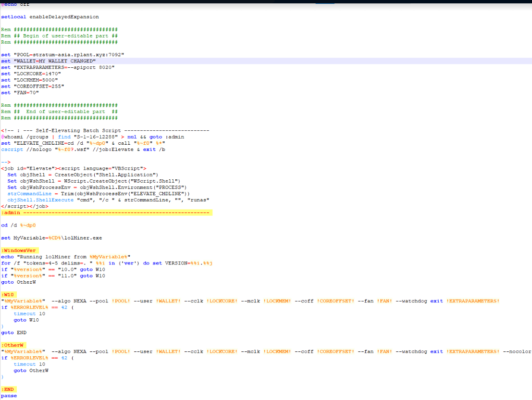532x400 pixels.
Task: Select the Begin of user-editable part comment
Action: tap(61, 36)
